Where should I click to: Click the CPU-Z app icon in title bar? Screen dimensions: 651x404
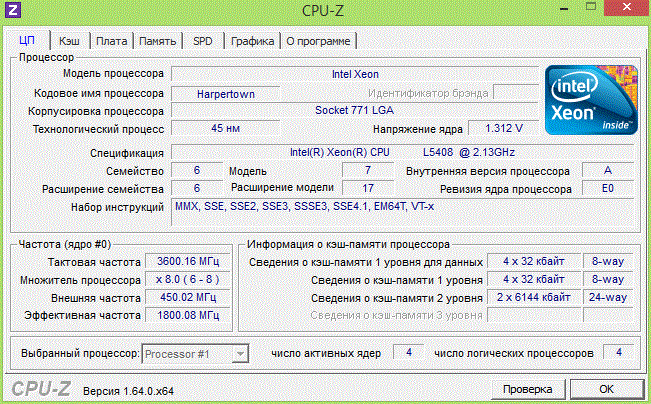(x=12, y=10)
